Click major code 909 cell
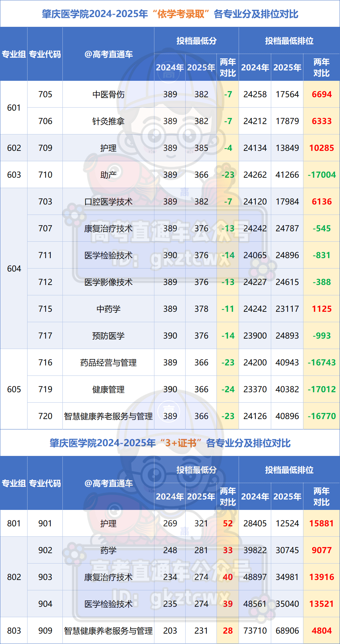Viewport: 340px width, 644px height. (45, 631)
